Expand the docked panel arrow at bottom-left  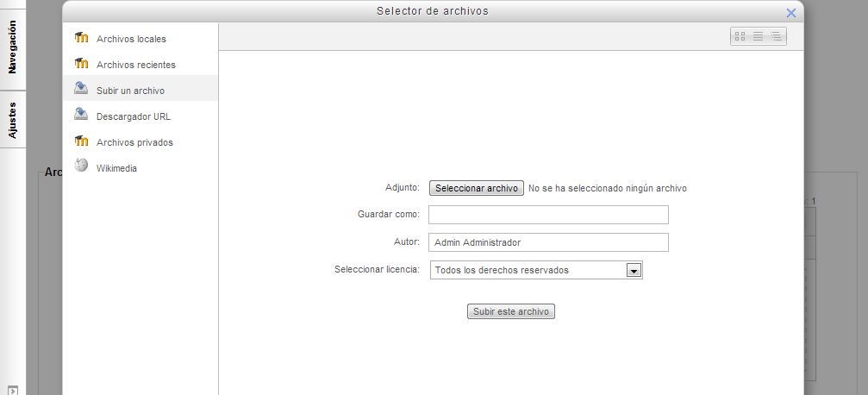click(x=12, y=390)
